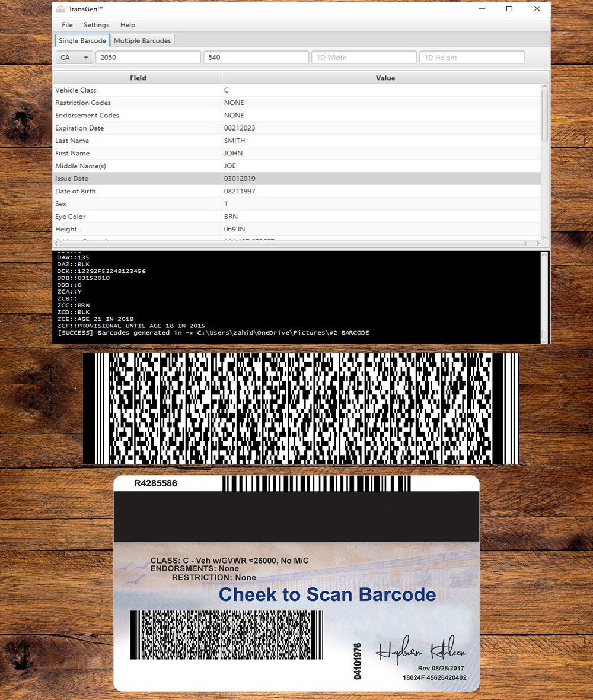Open the Help menu

(127, 25)
